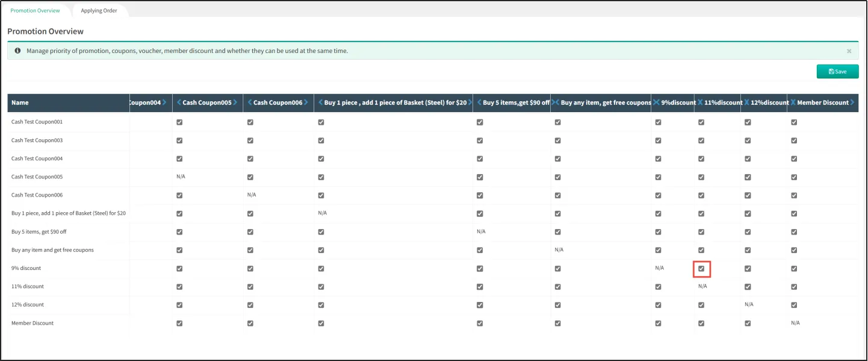Click the Name column header
The width and height of the screenshot is (868, 361).
[20, 103]
